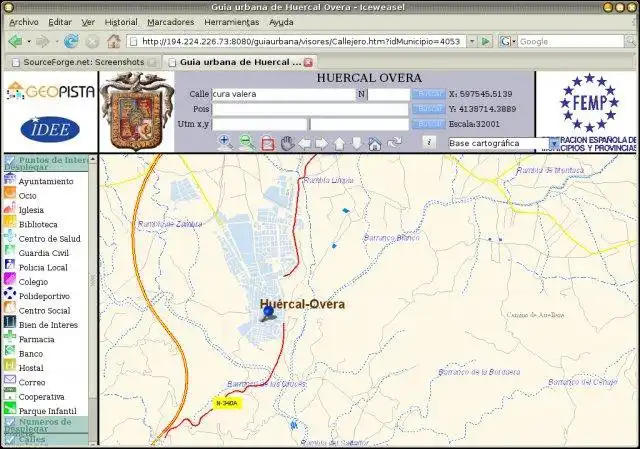
Task: Click the browser home button
Action: coord(114,41)
